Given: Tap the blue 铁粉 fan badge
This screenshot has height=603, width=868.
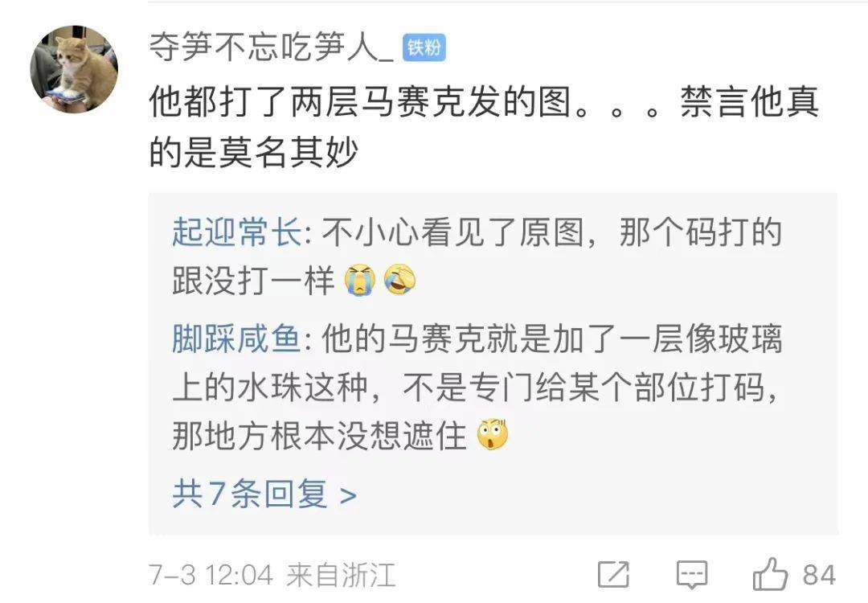Looking at the screenshot, I should 424,47.
